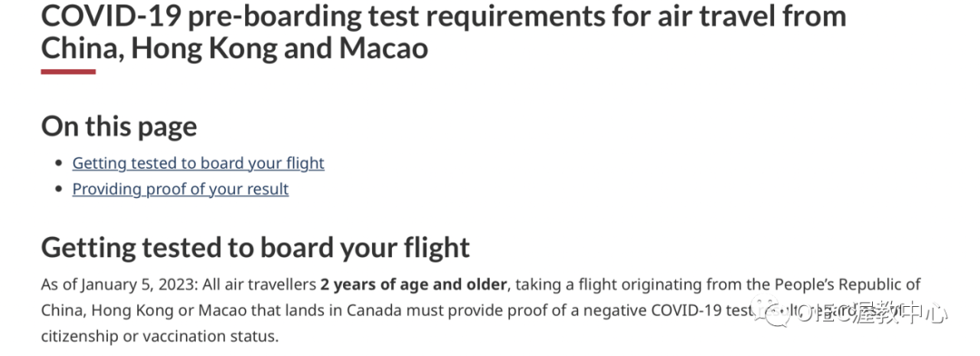Click "People's Republic of" in the paragraph

[848, 284]
